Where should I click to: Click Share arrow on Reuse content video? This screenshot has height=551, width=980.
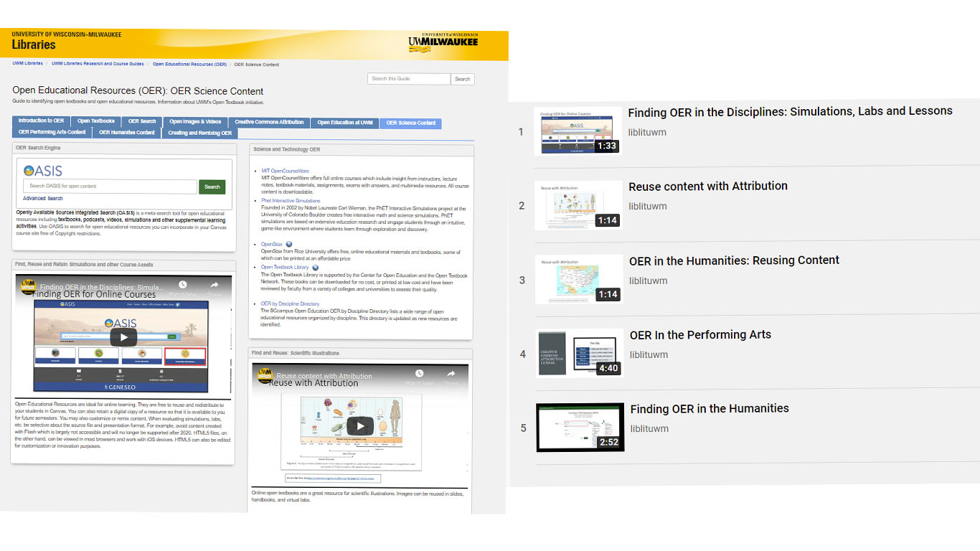click(451, 374)
